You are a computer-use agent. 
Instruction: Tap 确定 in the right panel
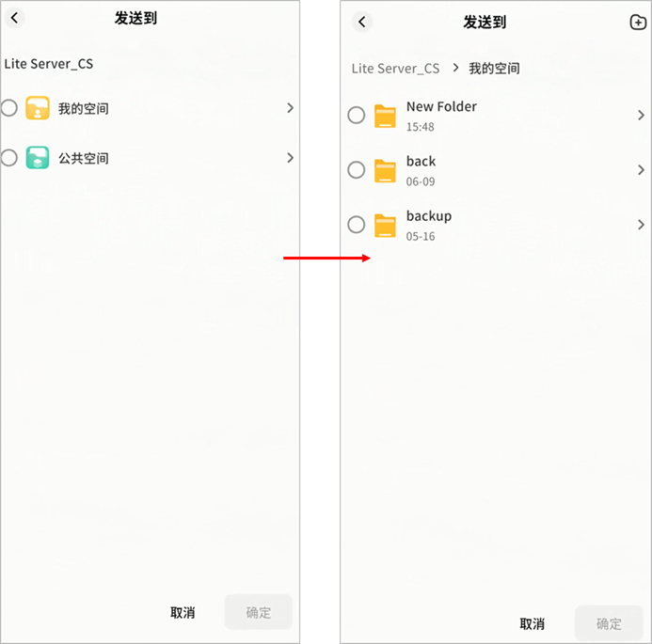(609, 623)
